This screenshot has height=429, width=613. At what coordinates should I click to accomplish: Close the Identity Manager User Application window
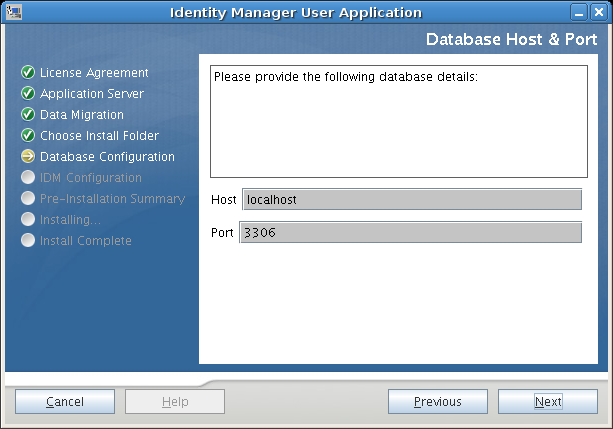pyautogui.click(x=600, y=12)
